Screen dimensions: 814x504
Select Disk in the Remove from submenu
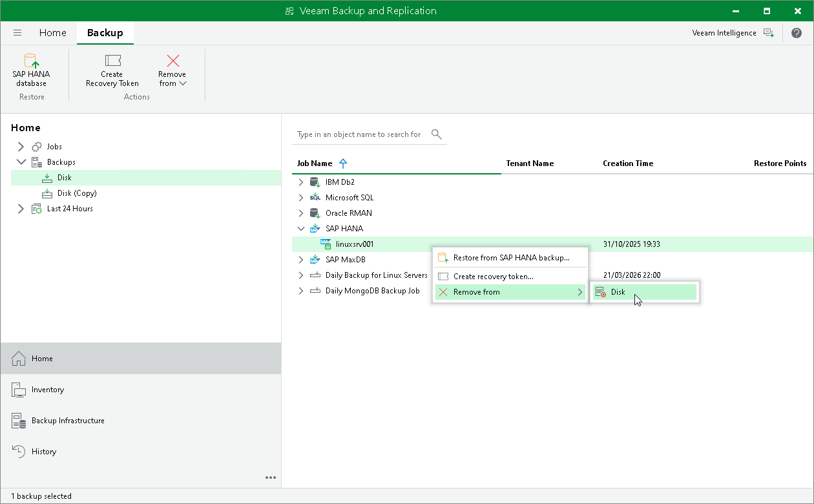click(x=645, y=292)
